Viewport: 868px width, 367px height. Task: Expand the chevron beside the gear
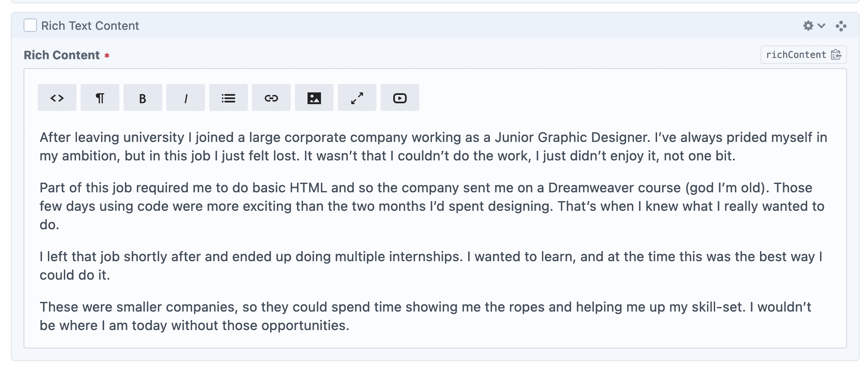coord(821,26)
